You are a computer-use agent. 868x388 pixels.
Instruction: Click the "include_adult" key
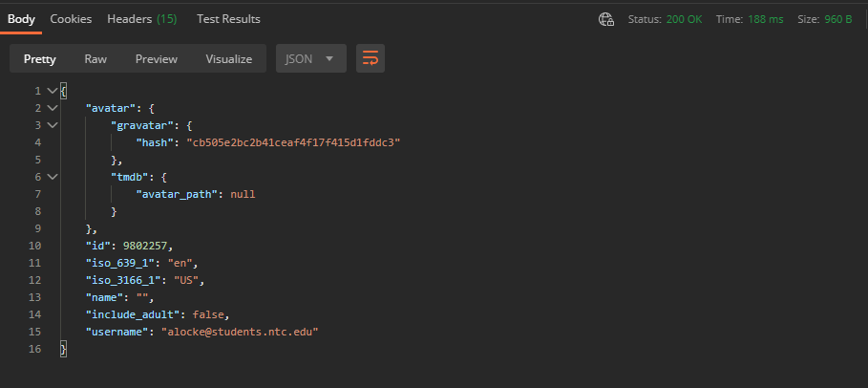click(x=134, y=314)
